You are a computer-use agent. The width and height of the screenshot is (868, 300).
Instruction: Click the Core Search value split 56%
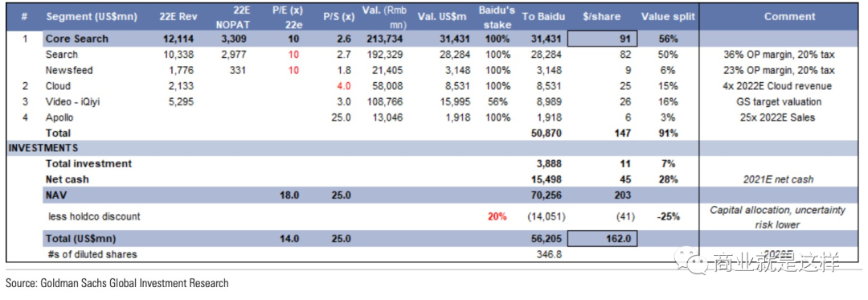tap(668, 39)
